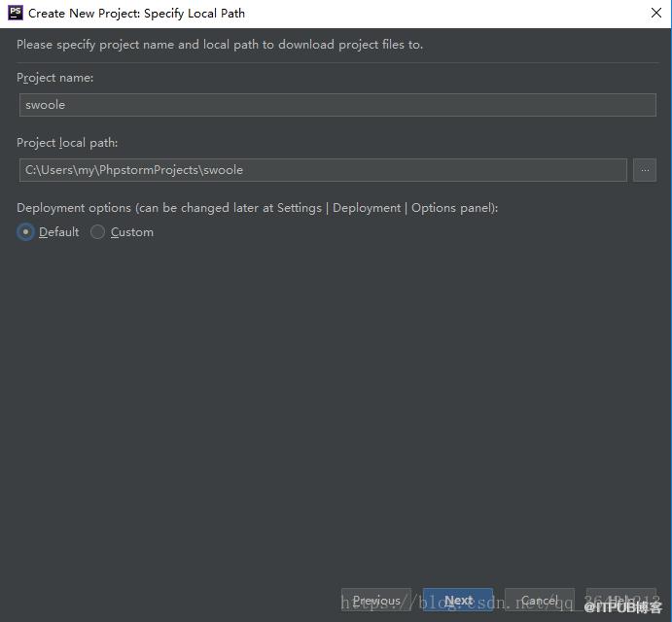
Task: Go back with the Previous button
Action: (376, 601)
